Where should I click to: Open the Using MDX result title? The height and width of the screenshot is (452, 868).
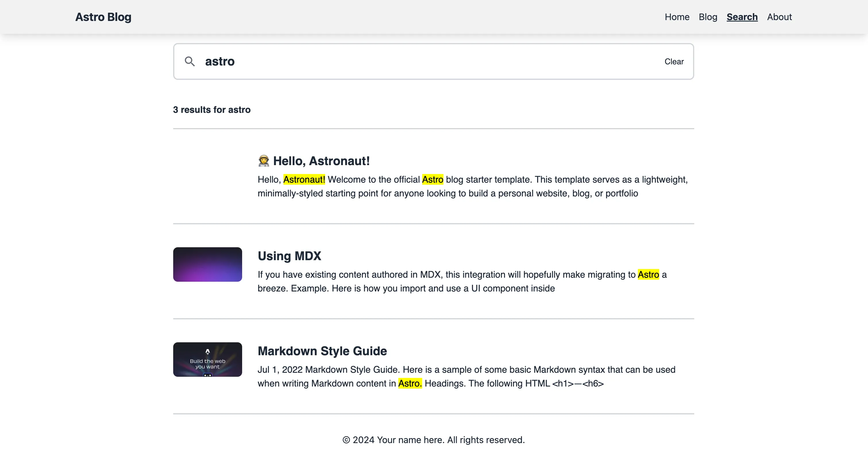[289, 256]
